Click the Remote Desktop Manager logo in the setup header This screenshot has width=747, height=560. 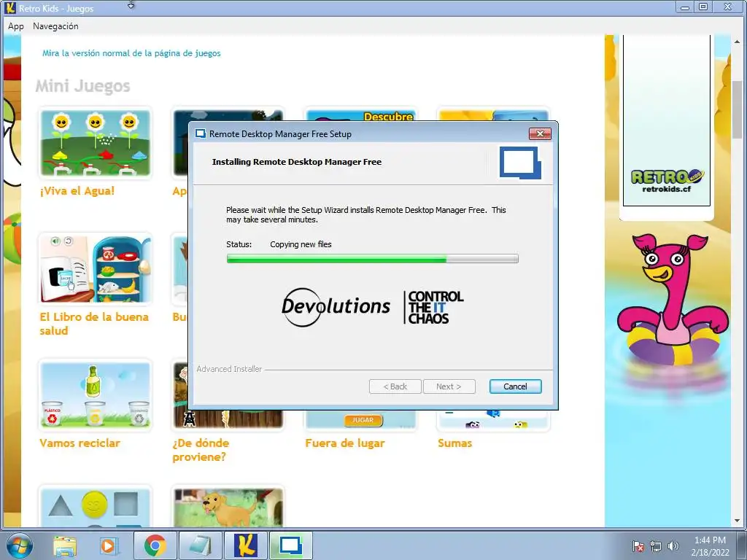520,163
